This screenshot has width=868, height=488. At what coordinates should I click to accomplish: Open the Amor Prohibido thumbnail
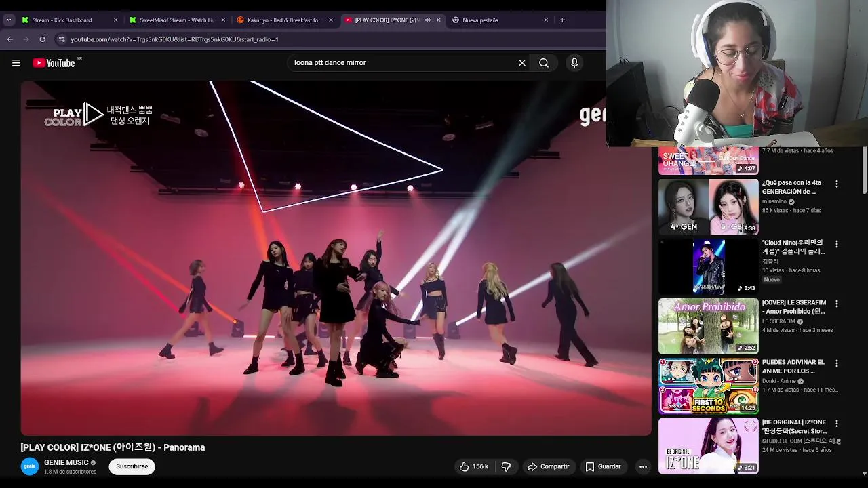coord(708,326)
